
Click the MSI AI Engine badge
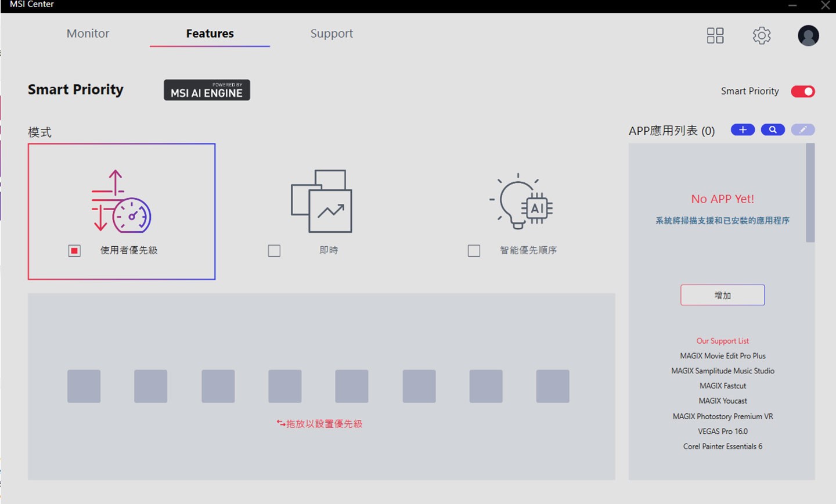click(207, 90)
